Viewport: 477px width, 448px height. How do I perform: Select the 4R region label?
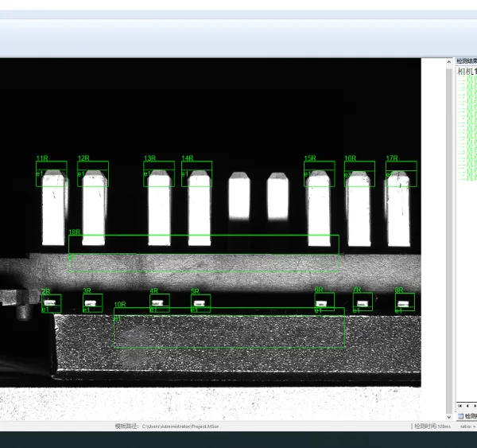[154, 290]
